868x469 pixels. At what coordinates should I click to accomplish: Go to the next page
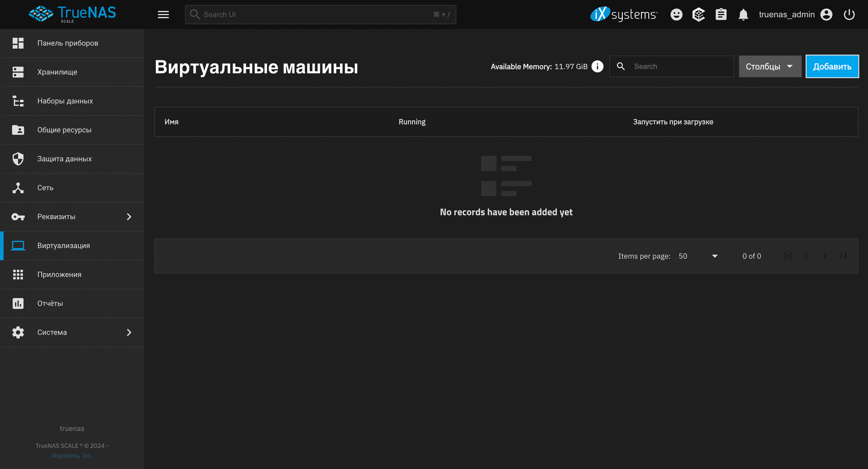[x=825, y=256]
